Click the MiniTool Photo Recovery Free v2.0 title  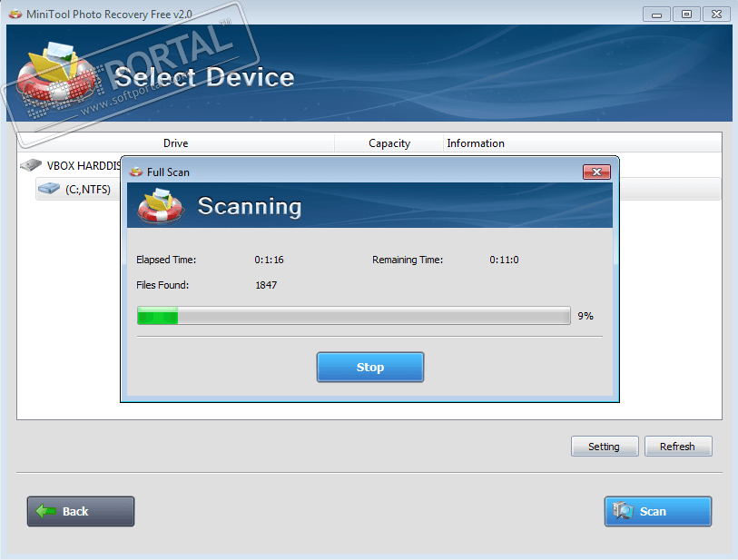pos(109,15)
